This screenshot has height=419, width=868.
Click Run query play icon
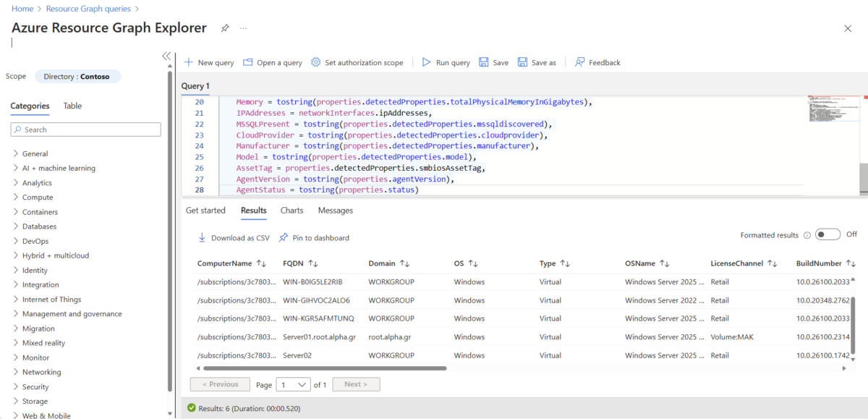pos(427,62)
